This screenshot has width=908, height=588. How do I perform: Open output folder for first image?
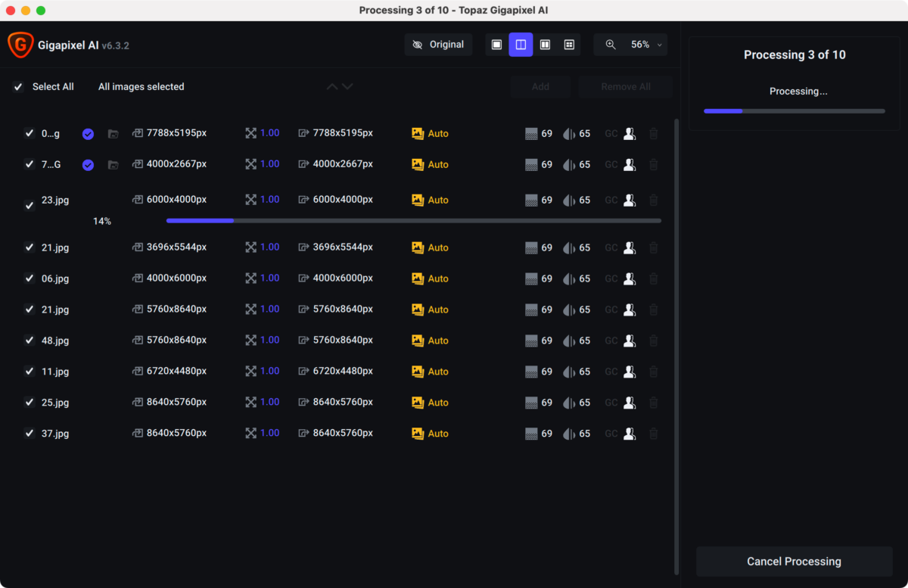(x=113, y=134)
